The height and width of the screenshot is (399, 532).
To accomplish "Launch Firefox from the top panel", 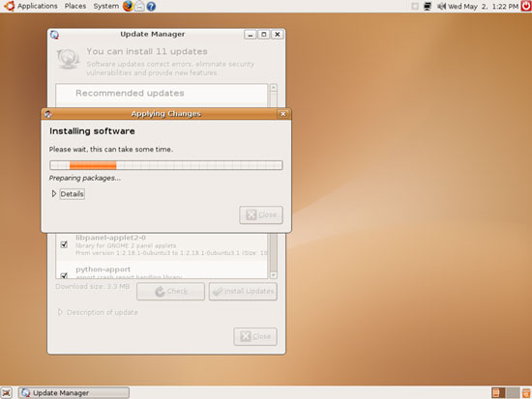I will click(x=128, y=6).
